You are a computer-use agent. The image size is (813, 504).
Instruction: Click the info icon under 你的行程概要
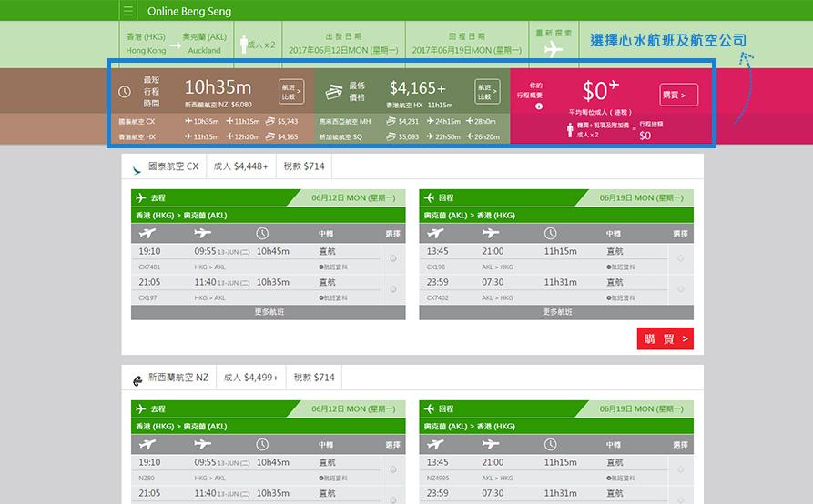point(539,106)
